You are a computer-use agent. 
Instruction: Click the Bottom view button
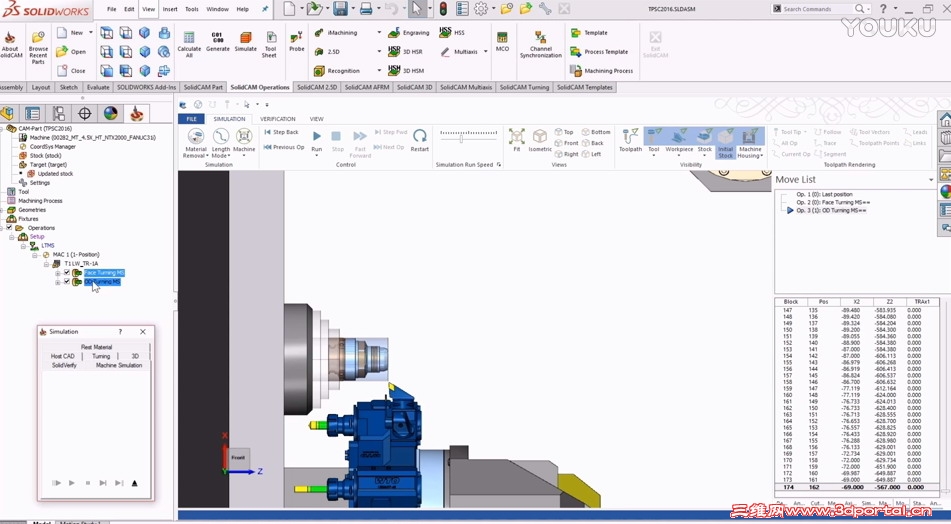(596, 132)
